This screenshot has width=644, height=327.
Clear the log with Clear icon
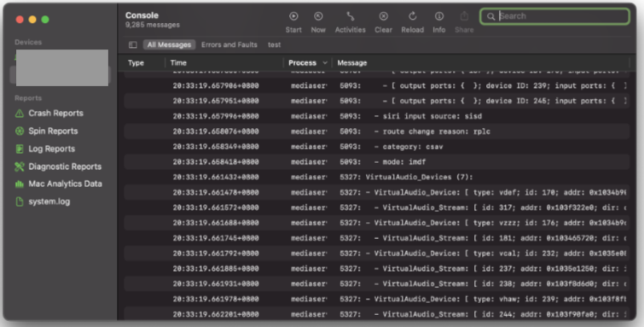coord(383,16)
